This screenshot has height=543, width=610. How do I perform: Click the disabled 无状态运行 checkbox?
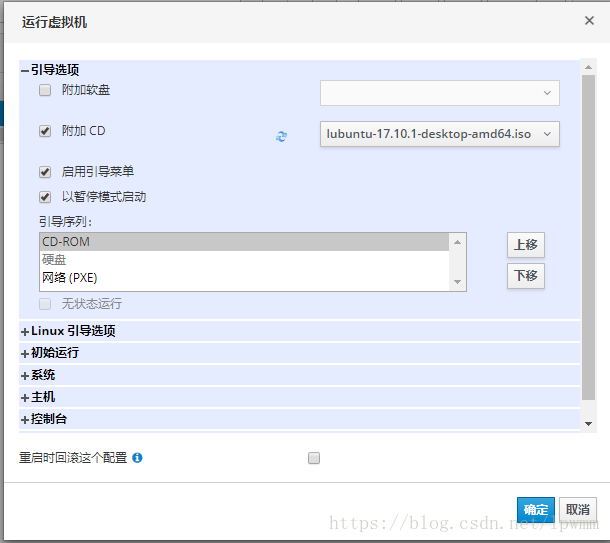pyautogui.click(x=45, y=304)
